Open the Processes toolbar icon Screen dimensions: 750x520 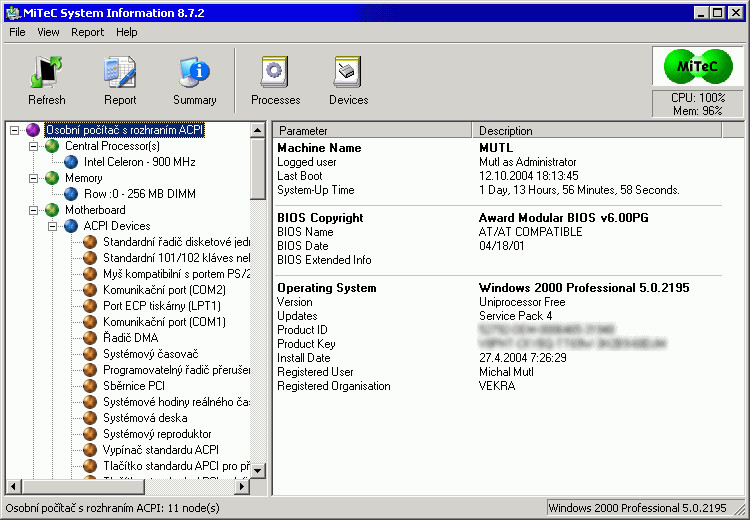(x=275, y=72)
